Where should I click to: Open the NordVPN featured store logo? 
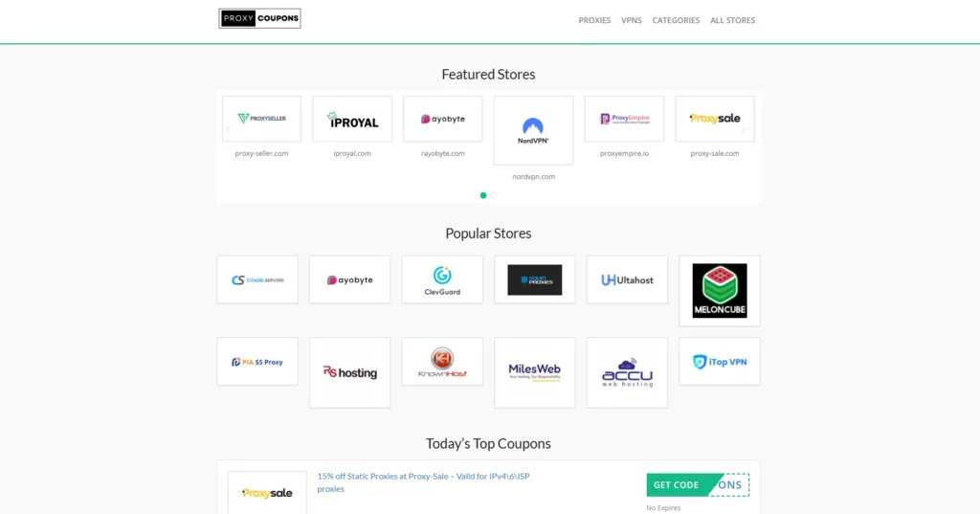[x=534, y=130]
